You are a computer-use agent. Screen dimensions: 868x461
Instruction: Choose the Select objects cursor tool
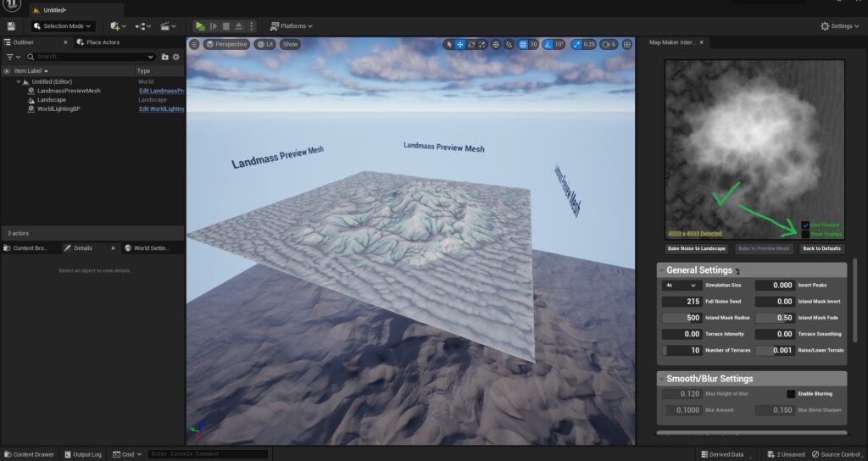[449, 44]
